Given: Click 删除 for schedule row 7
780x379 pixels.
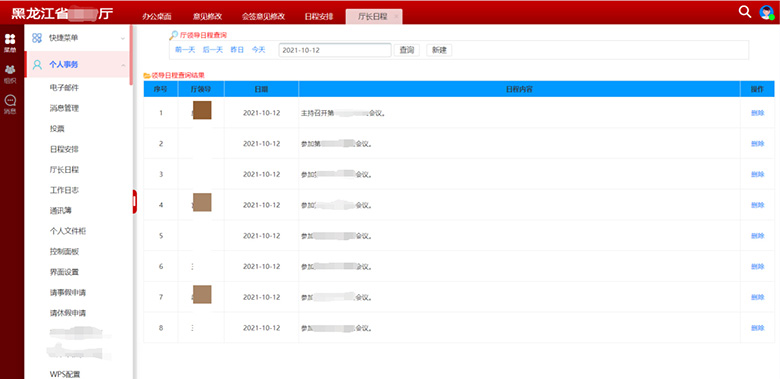Looking at the screenshot, I should point(758,297).
